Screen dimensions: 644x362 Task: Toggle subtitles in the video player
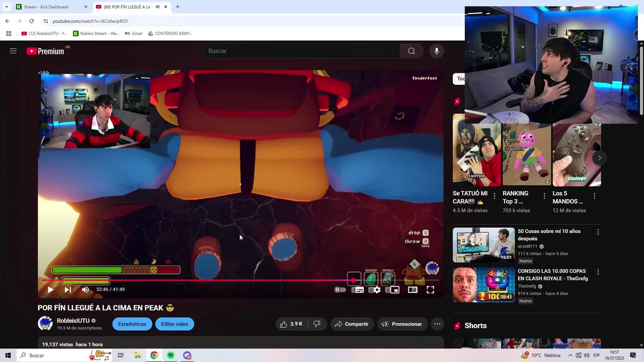(358, 290)
